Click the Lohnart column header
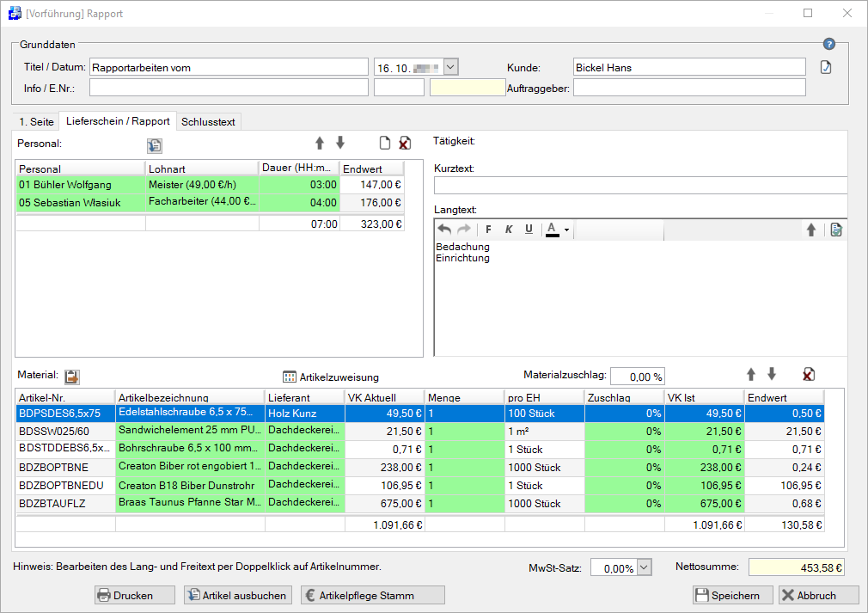868x613 pixels. (x=202, y=169)
